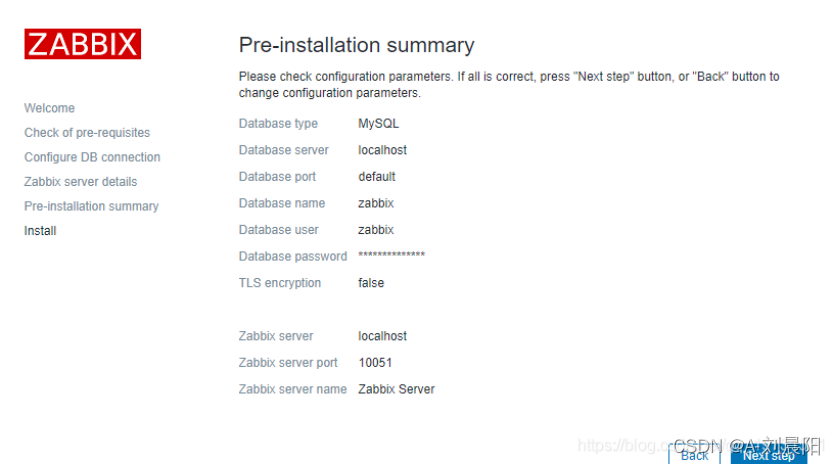Click the Database name zabbix value
This screenshot has width=835, height=465.
pyautogui.click(x=376, y=203)
